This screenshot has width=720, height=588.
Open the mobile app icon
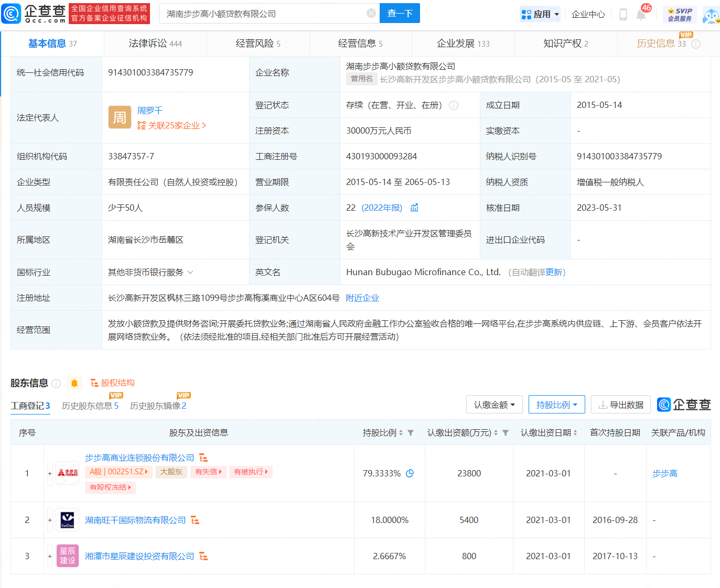point(623,14)
